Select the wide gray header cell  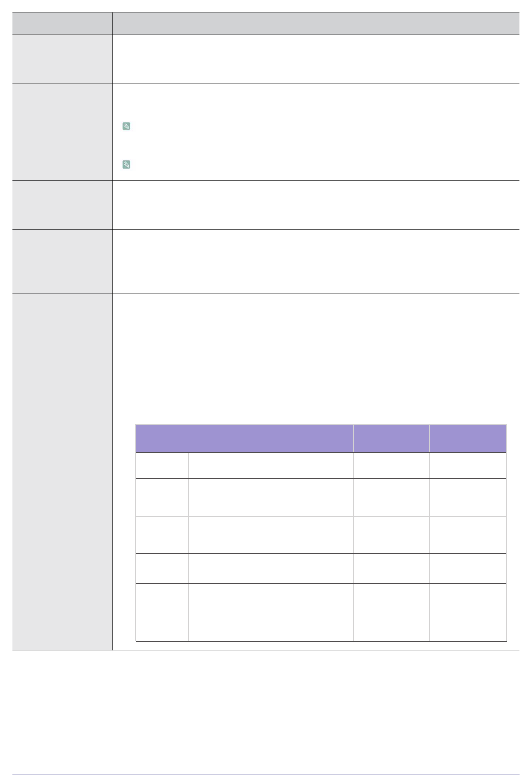tap(316, 24)
